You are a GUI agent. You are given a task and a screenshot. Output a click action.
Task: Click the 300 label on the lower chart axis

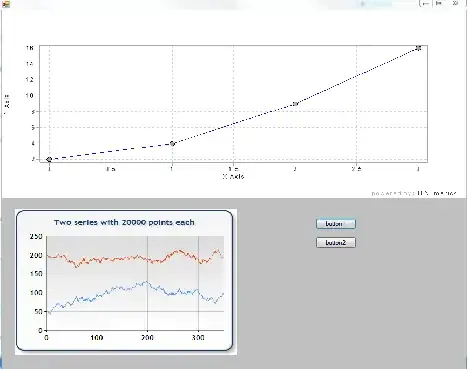point(198,338)
